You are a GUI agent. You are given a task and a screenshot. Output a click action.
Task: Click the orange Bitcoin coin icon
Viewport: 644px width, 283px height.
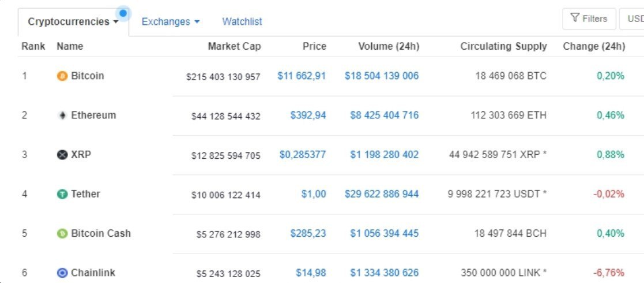click(x=62, y=76)
